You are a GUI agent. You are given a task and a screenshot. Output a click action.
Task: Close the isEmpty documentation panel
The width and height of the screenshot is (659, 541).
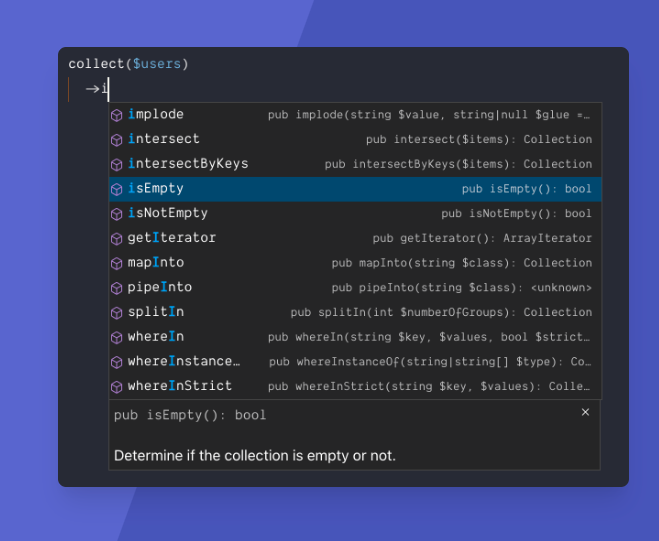(585, 412)
